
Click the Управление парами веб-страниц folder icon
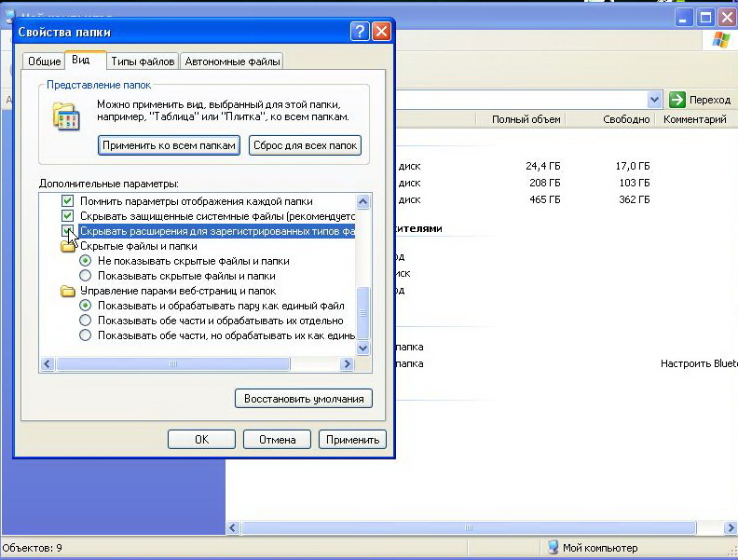click(x=68, y=291)
